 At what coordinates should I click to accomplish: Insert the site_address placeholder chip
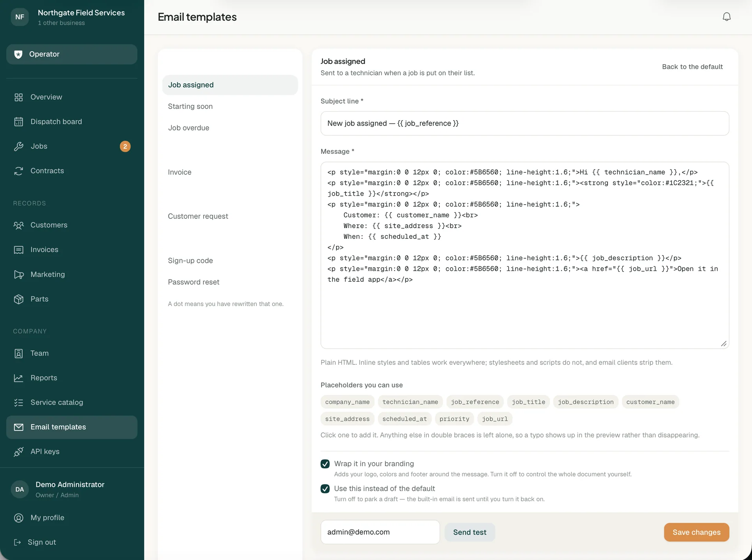pyautogui.click(x=347, y=419)
